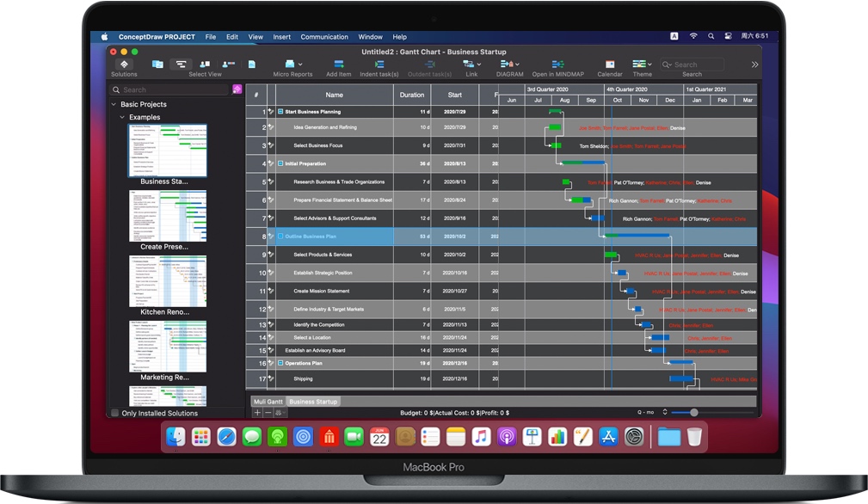Open the Solutions panel
This screenshot has height=504, width=868.
[123, 65]
